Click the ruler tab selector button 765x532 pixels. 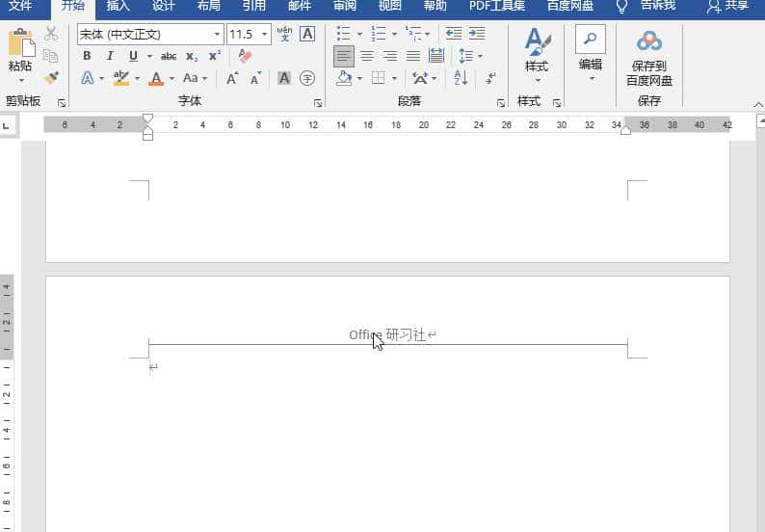coord(7,126)
